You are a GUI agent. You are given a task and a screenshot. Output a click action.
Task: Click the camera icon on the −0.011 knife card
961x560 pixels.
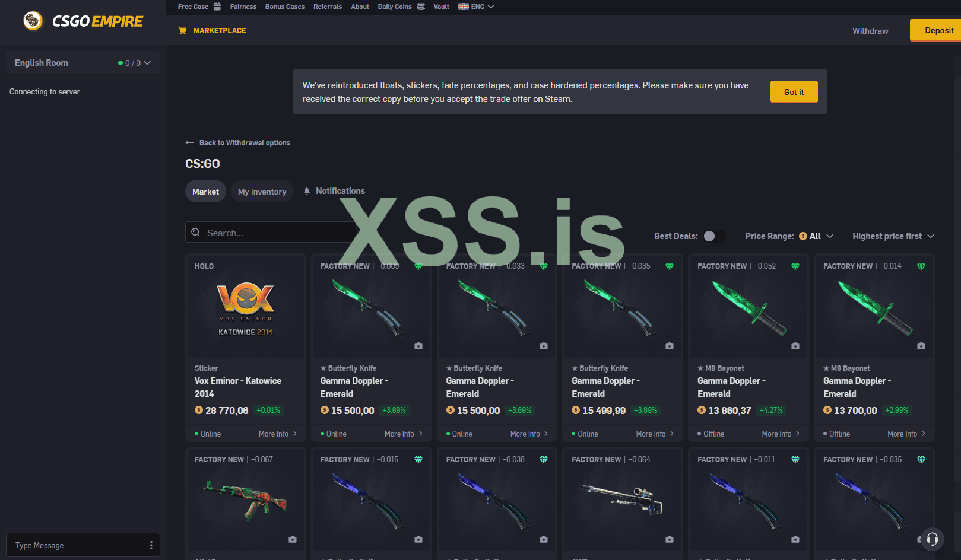click(795, 539)
